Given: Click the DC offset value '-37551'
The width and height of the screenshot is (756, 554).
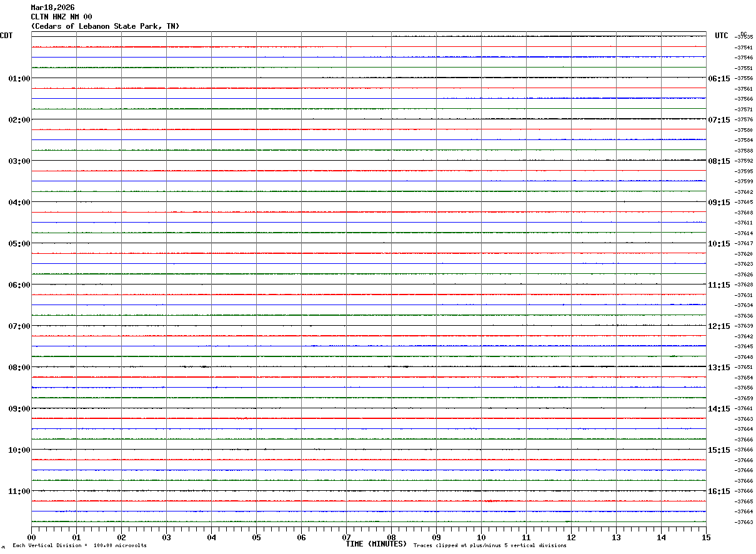Looking at the screenshot, I should (x=744, y=68).
